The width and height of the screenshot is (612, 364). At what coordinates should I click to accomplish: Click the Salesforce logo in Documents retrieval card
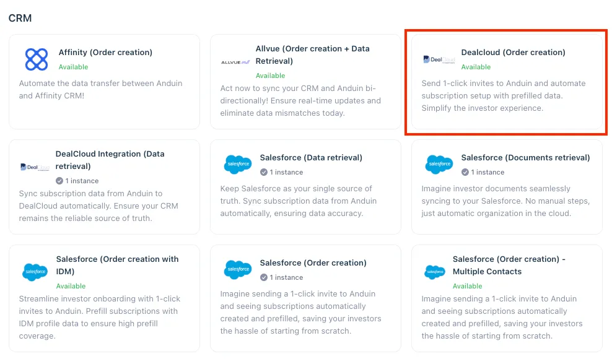click(x=439, y=164)
